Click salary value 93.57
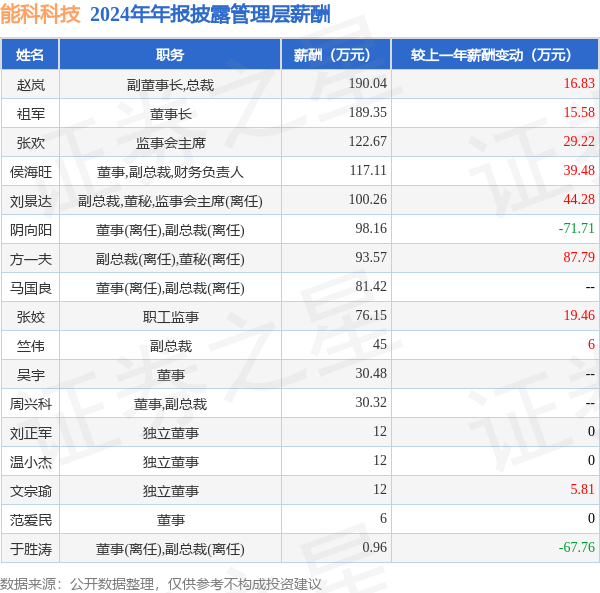The width and height of the screenshot is (600, 593). [x=371, y=257]
